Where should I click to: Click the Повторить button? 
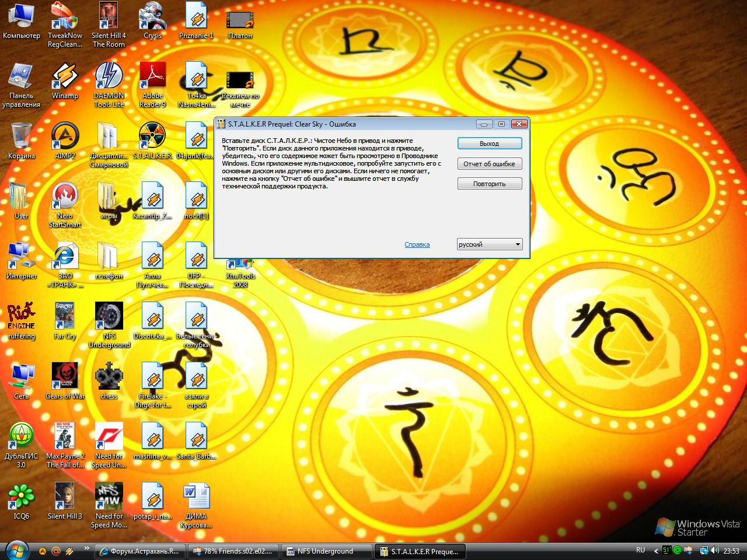(x=489, y=184)
